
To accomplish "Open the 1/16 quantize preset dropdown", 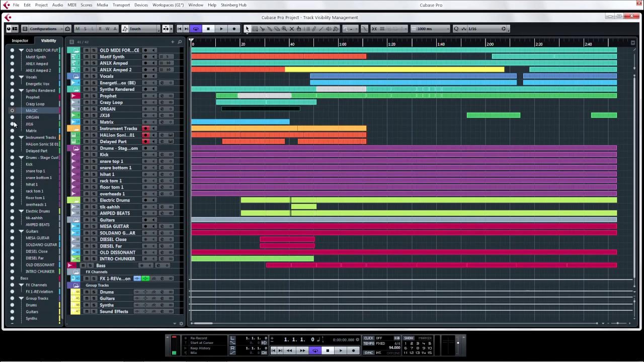I will [x=487, y=29].
